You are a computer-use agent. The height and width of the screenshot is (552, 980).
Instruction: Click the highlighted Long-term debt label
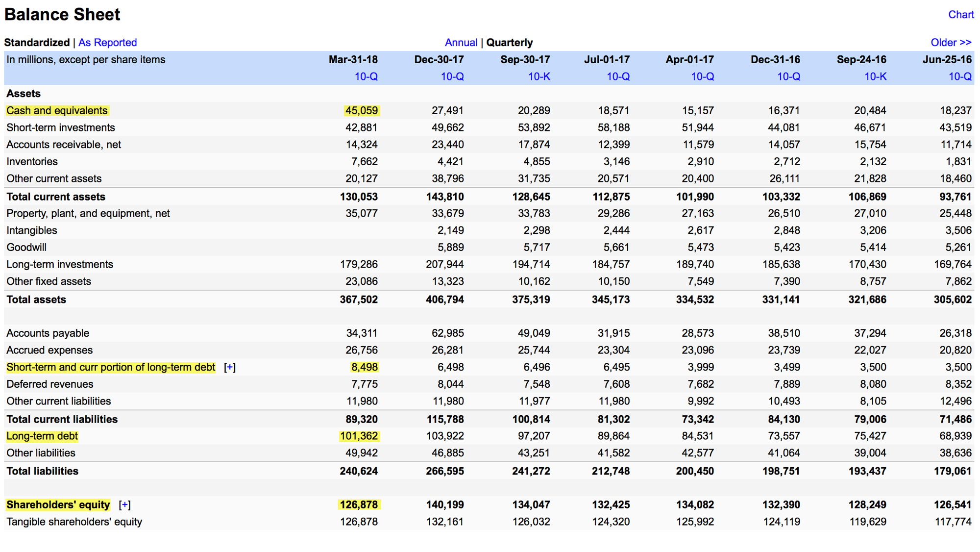coord(42,436)
